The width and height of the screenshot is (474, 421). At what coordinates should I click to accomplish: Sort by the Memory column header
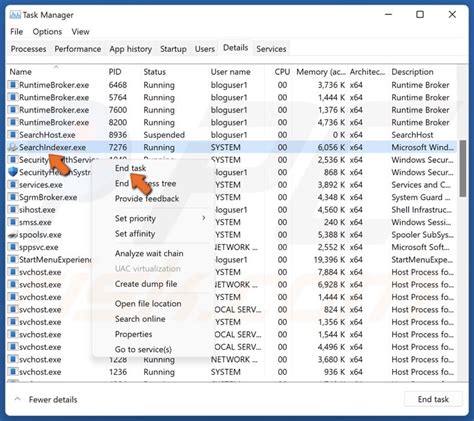point(321,72)
